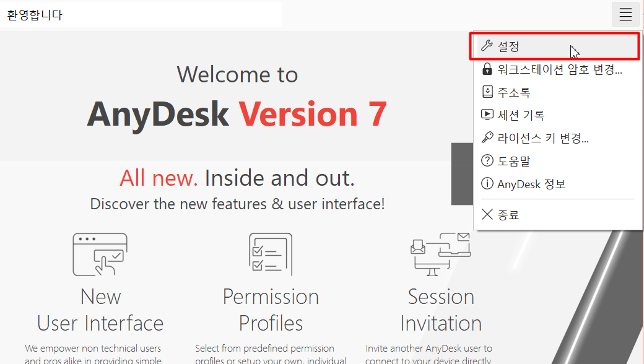Click the address book icon
Viewport: 644px width, 364px height.
pos(487,92)
